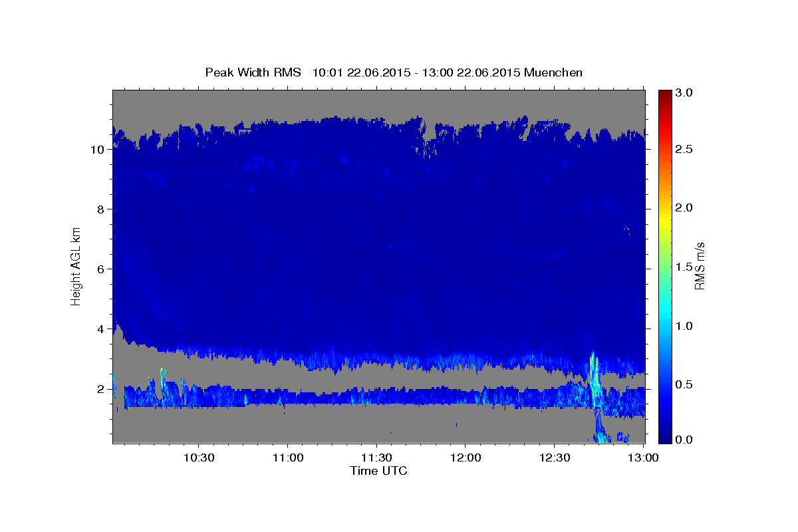798x532 pixels.
Task: Click the 12:00 time tick label
Action: pyautogui.click(x=466, y=458)
